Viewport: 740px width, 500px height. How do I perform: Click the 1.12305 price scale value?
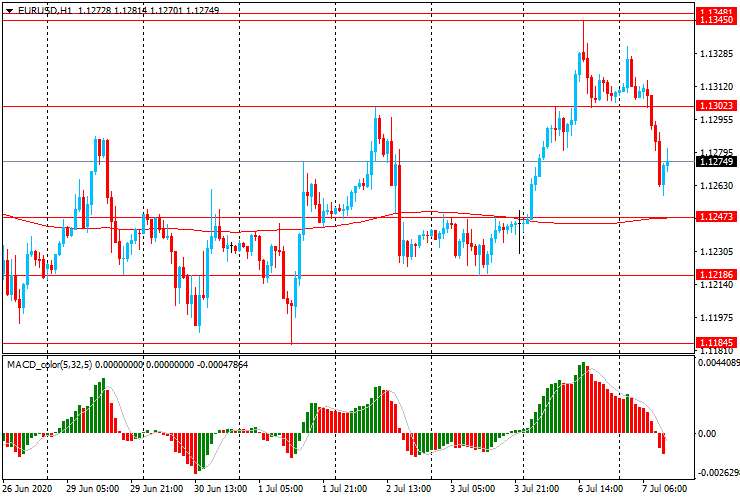coord(716,252)
